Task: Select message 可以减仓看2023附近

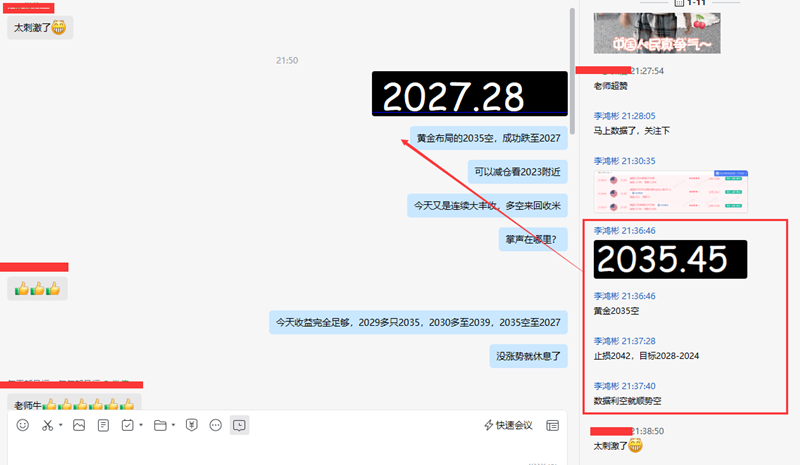Action: 517,172
